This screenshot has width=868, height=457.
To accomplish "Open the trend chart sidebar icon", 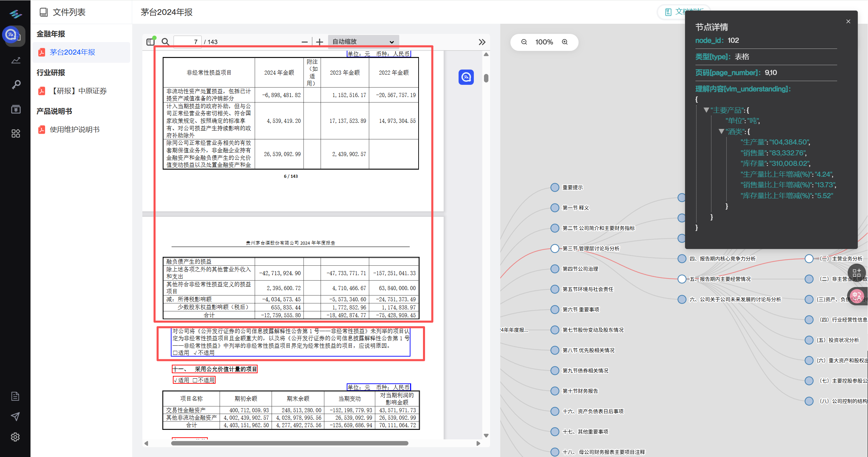I will (x=16, y=61).
